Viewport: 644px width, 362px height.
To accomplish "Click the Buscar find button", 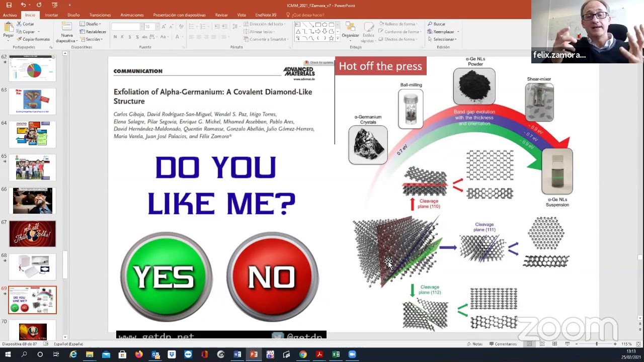I will tap(437, 24).
